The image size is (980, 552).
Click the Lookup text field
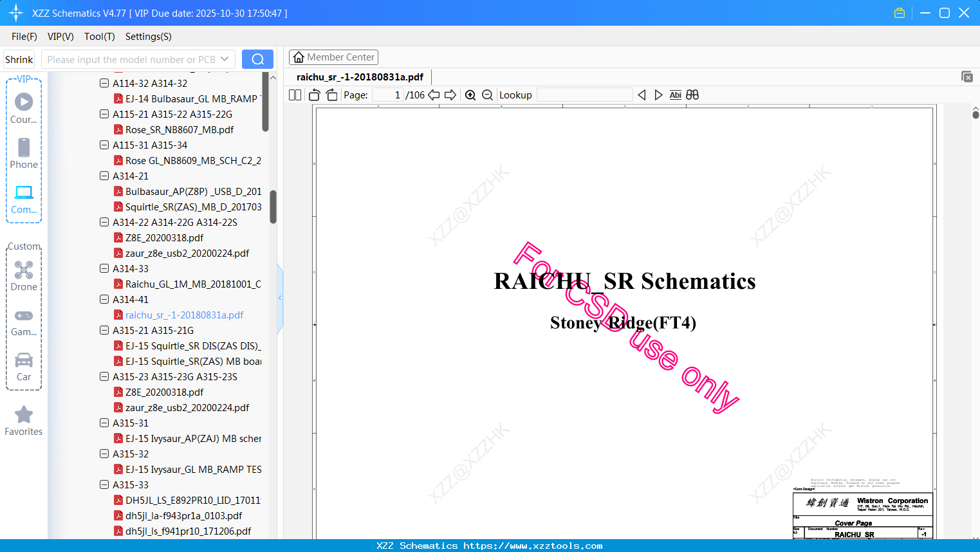(584, 95)
